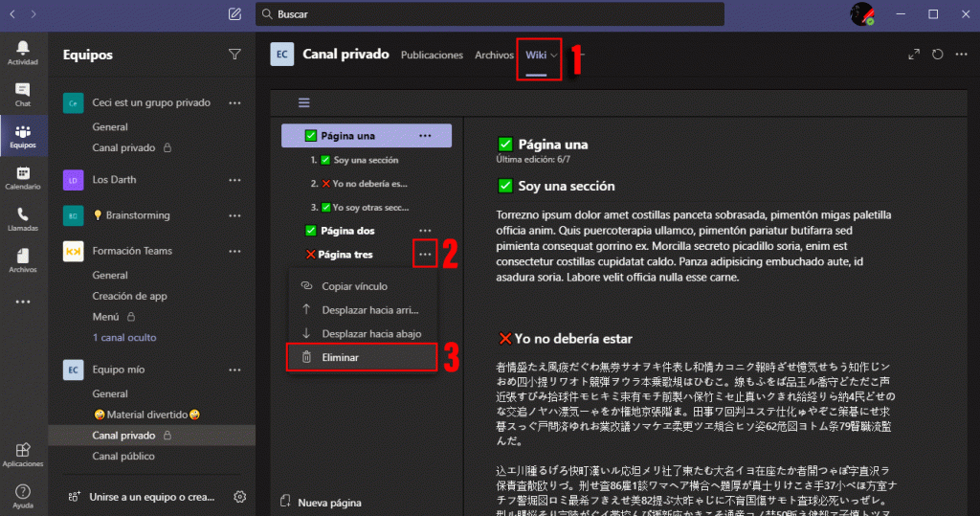Click the Yo no debería estar heading
This screenshot has width=980, height=516.
coord(573,338)
